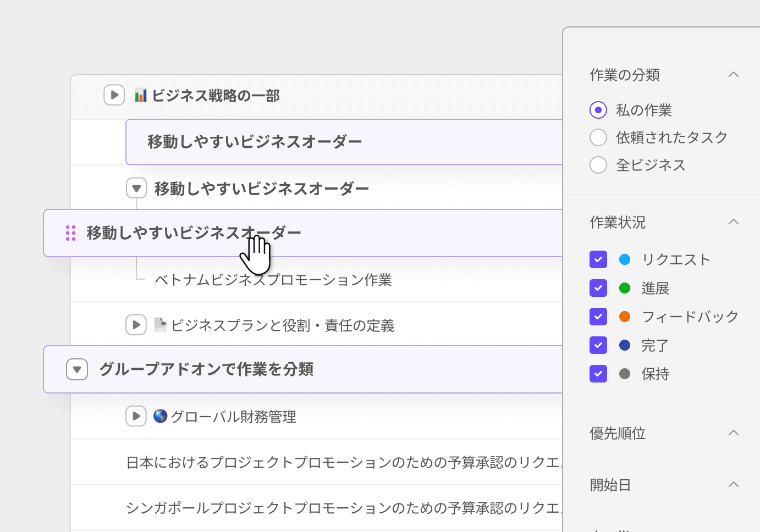Click the 優先順位 section heading
The height and width of the screenshot is (532, 760).
pos(618,433)
